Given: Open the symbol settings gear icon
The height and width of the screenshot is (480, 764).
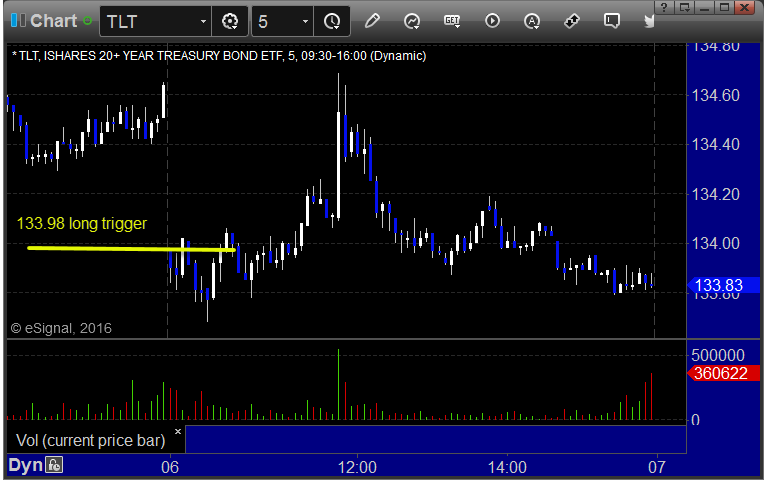Looking at the screenshot, I should pos(229,21).
